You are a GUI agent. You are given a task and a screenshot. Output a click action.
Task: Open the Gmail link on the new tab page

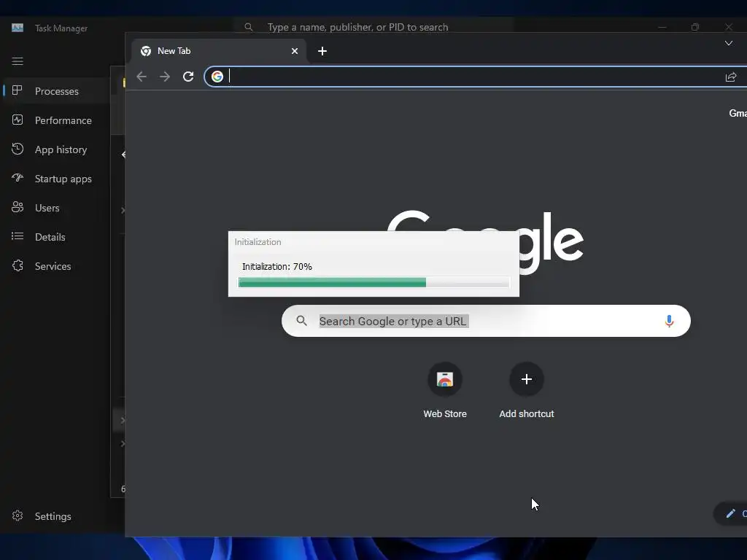(738, 113)
